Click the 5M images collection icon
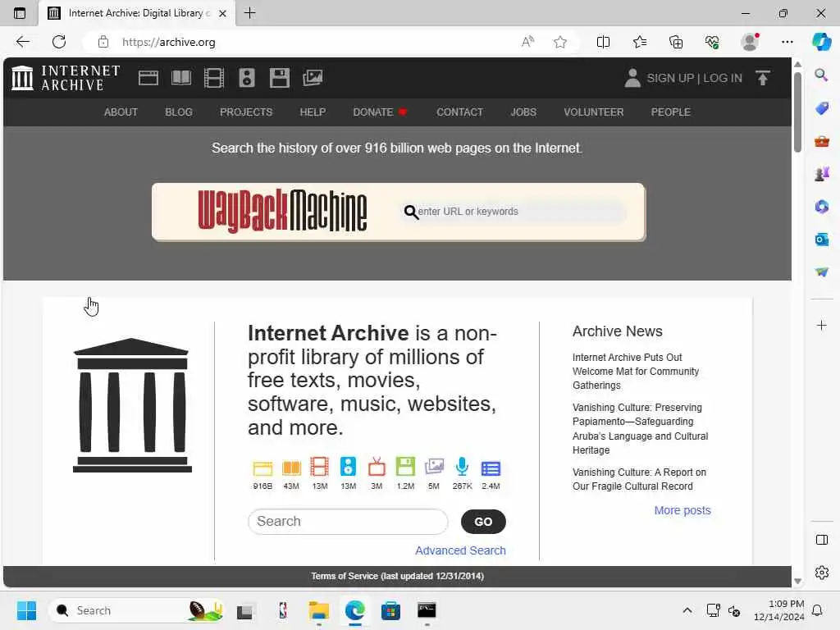Viewport: 840px width, 630px height. pos(434,467)
